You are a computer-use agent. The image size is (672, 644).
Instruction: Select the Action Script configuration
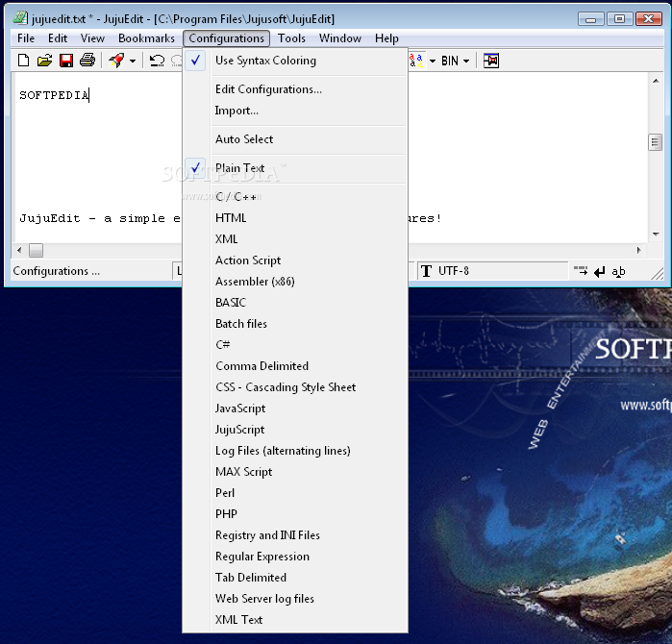[x=295, y=260]
